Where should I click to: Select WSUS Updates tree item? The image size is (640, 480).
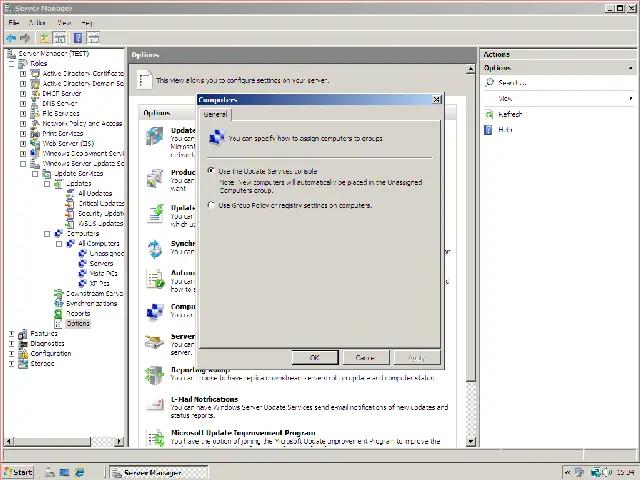[x=100, y=224]
